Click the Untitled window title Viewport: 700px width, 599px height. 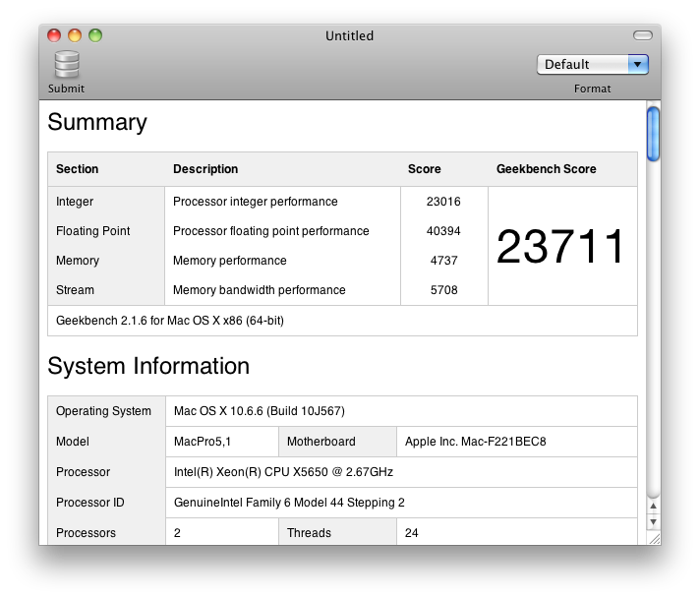(x=350, y=35)
